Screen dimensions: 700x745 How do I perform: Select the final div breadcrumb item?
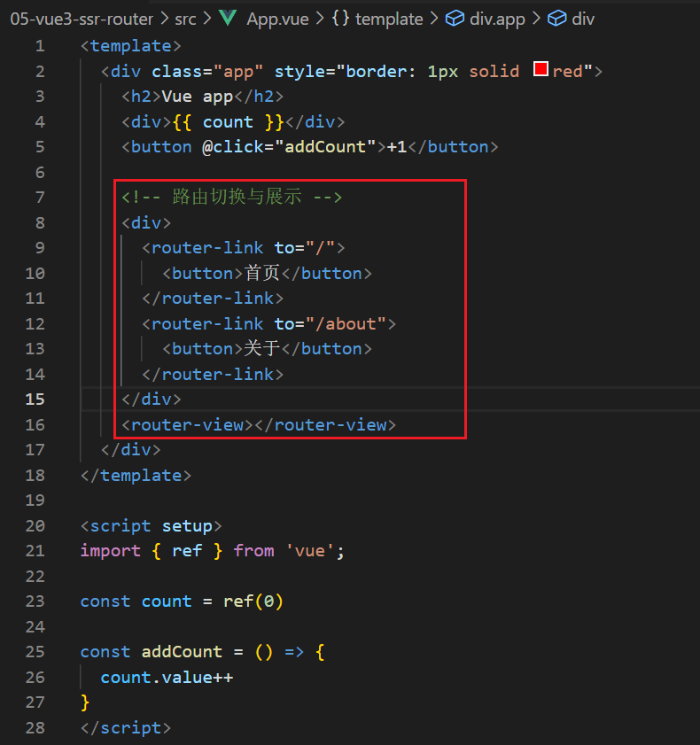583,19
